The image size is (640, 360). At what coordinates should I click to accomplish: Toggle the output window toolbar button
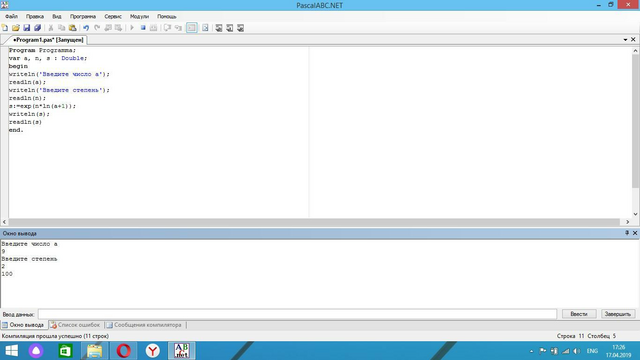191,28
